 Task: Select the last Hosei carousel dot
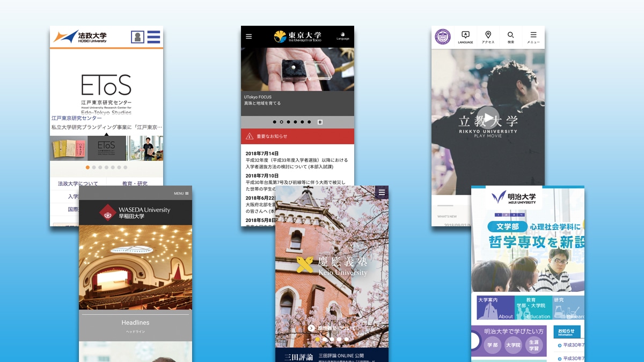click(126, 167)
